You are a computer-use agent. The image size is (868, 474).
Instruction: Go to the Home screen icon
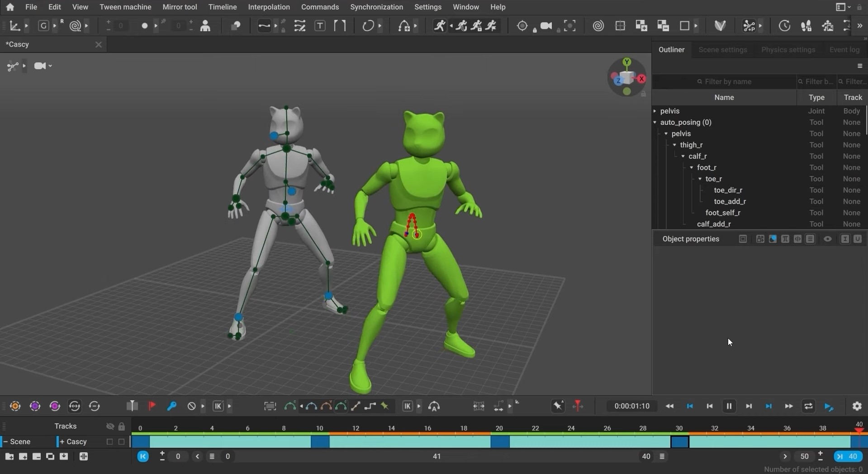coord(10,7)
